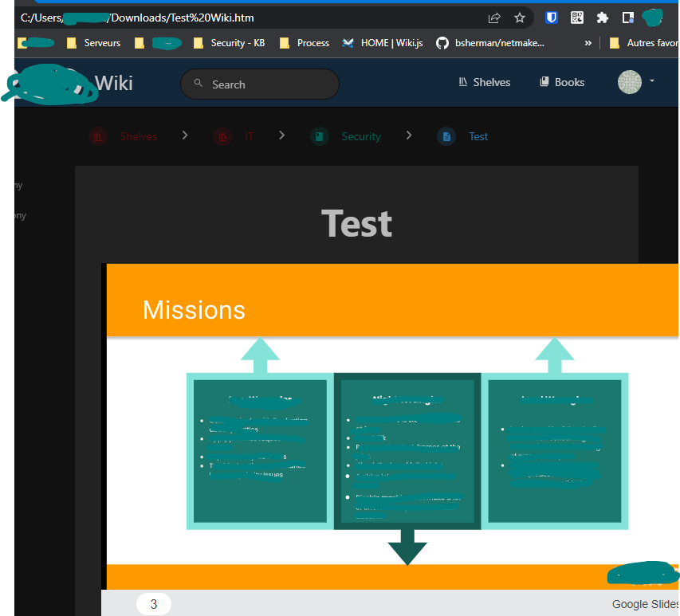Screen dimensions: 680x616
Task: Click slide number 3 indicator
Action: (x=153, y=604)
